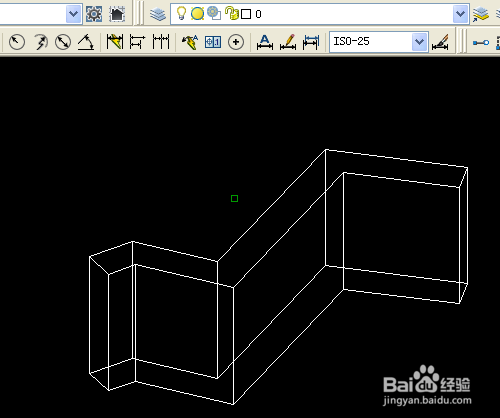Image resolution: width=500 pixels, height=418 pixels.
Task: Select the Angular dimension tool
Action: click(x=86, y=42)
